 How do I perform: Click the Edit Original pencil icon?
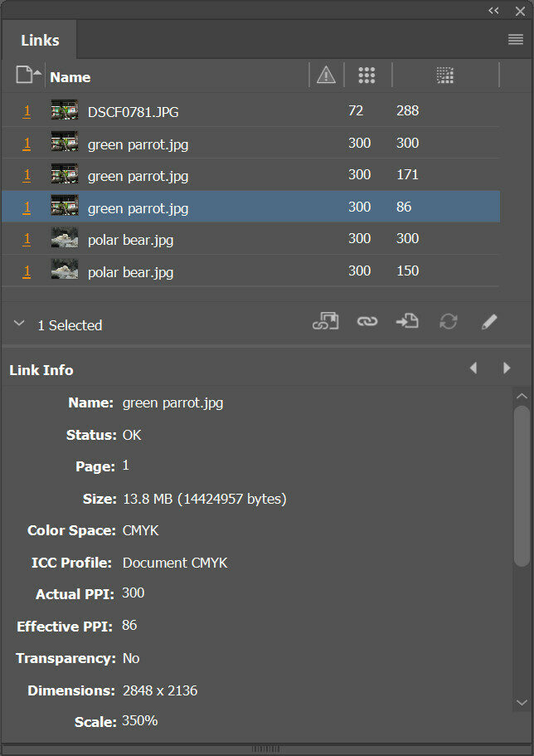click(x=489, y=322)
